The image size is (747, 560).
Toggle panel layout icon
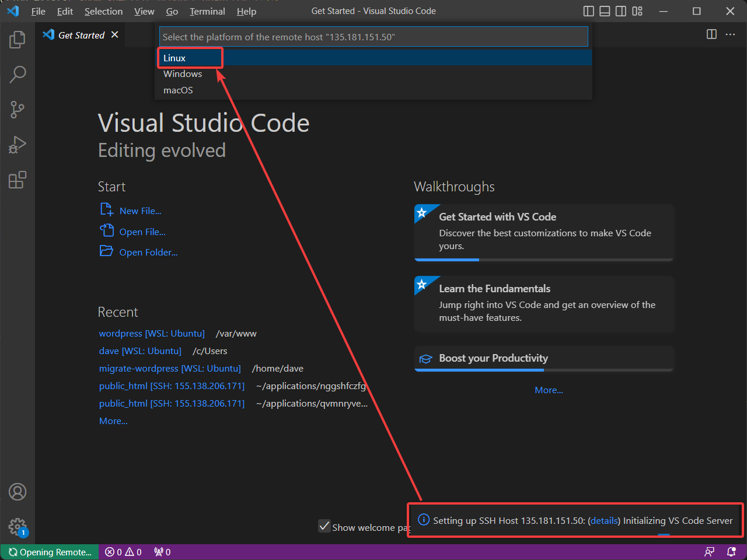[605, 11]
